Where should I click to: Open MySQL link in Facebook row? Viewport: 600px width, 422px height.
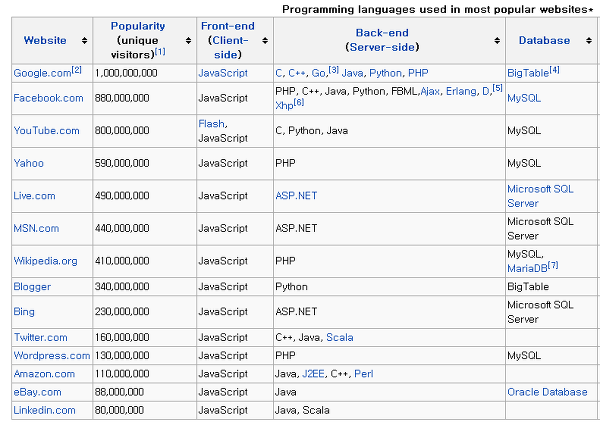524,98
